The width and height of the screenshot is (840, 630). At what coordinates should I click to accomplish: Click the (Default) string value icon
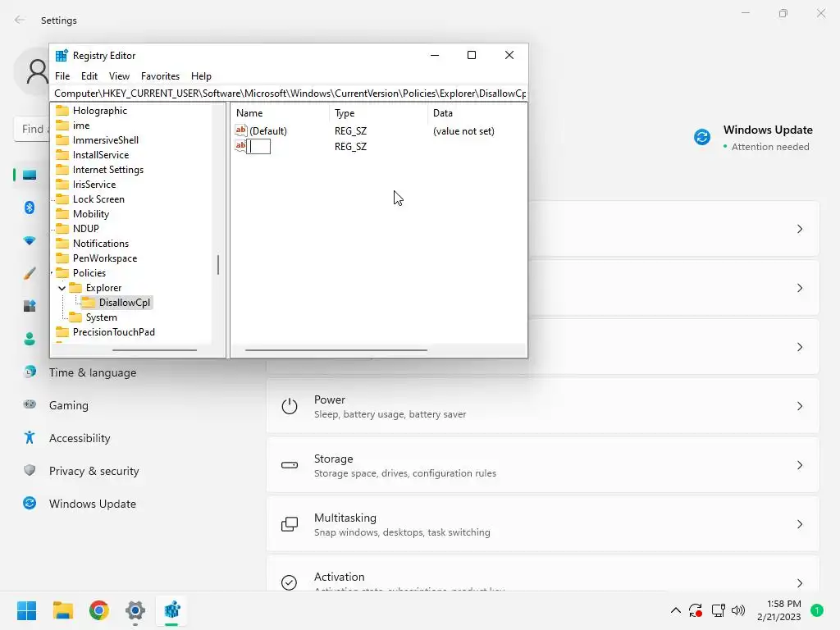coord(240,130)
